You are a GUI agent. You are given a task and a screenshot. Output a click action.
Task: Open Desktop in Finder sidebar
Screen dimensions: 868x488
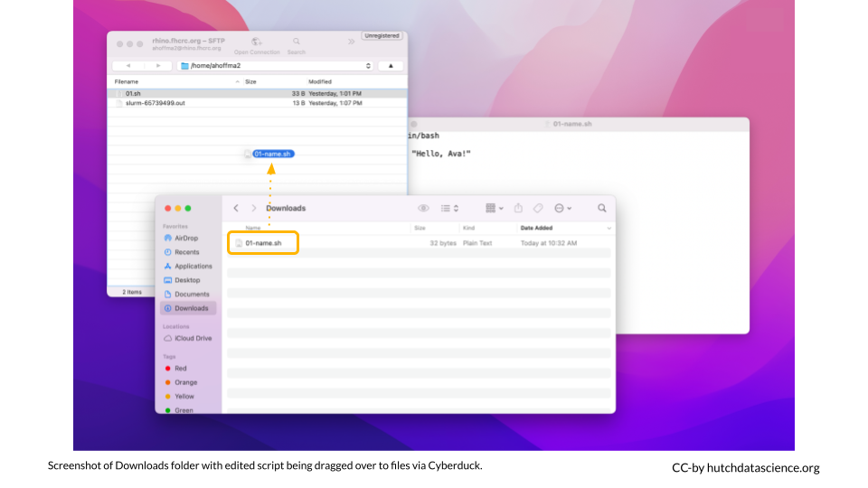187,280
